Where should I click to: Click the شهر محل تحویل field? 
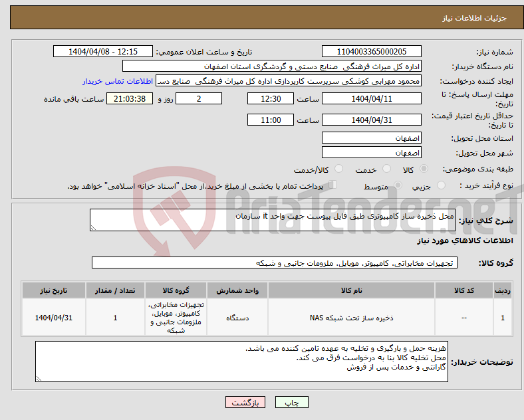click(371, 153)
